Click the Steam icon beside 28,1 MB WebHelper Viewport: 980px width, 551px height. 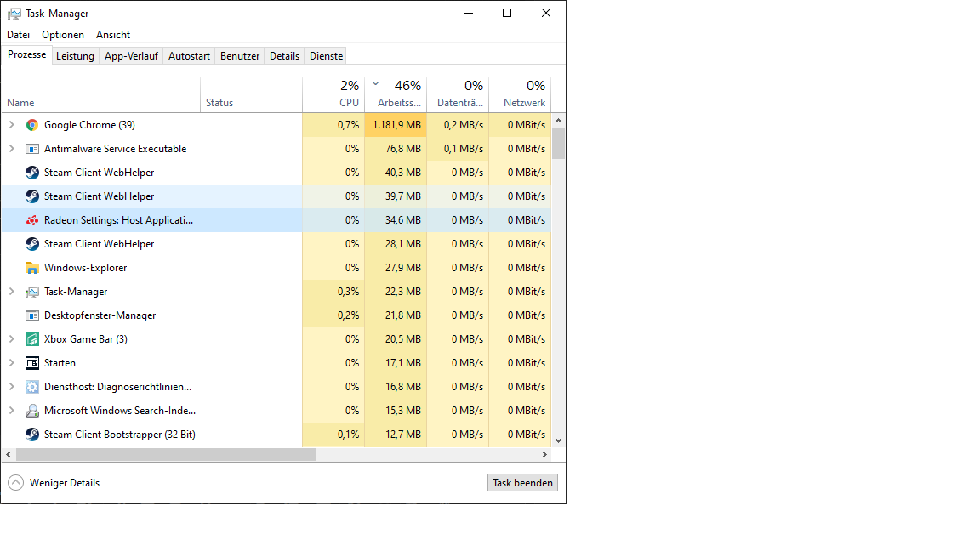point(31,244)
